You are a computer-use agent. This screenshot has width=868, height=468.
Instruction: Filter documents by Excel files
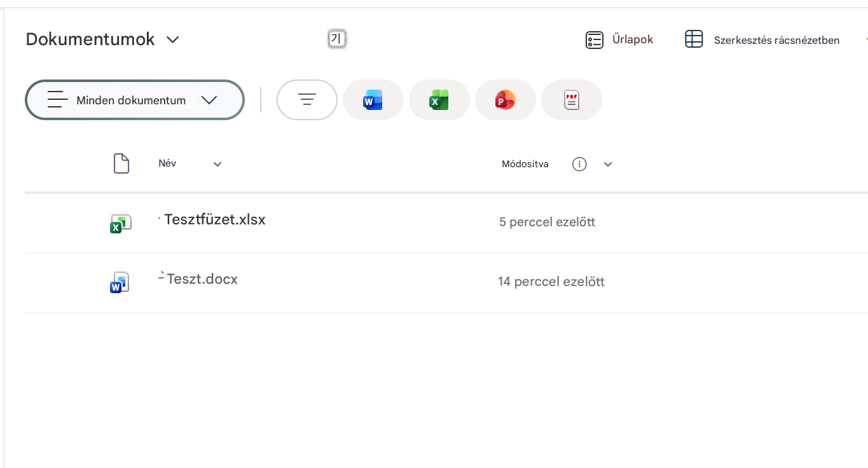click(439, 100)
